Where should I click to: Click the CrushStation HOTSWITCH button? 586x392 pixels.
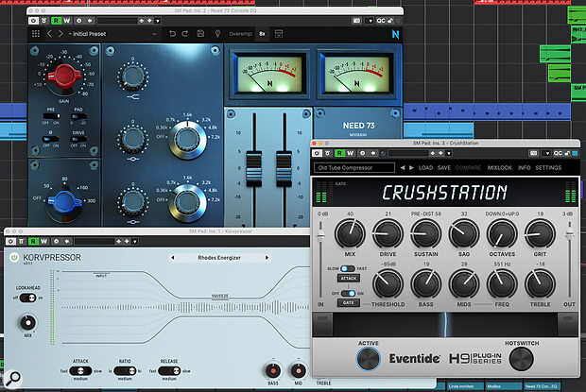pyautogui.click(x=522, y=359)
